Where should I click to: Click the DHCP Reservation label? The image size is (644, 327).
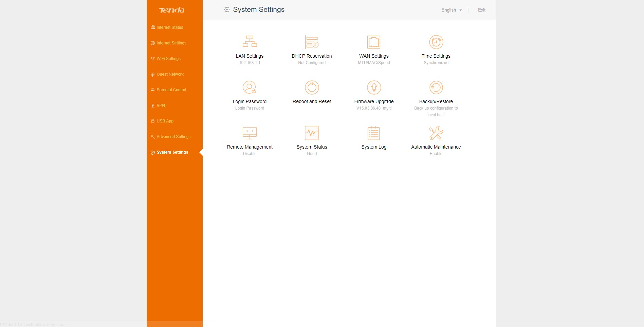(312, 56)
